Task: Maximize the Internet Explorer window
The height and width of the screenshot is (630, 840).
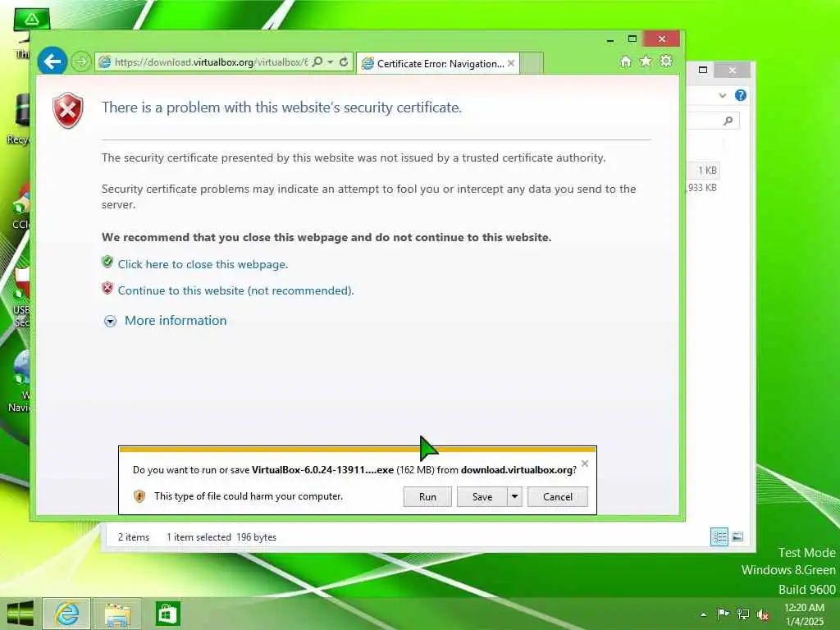Action: click(x=632, y=39)
